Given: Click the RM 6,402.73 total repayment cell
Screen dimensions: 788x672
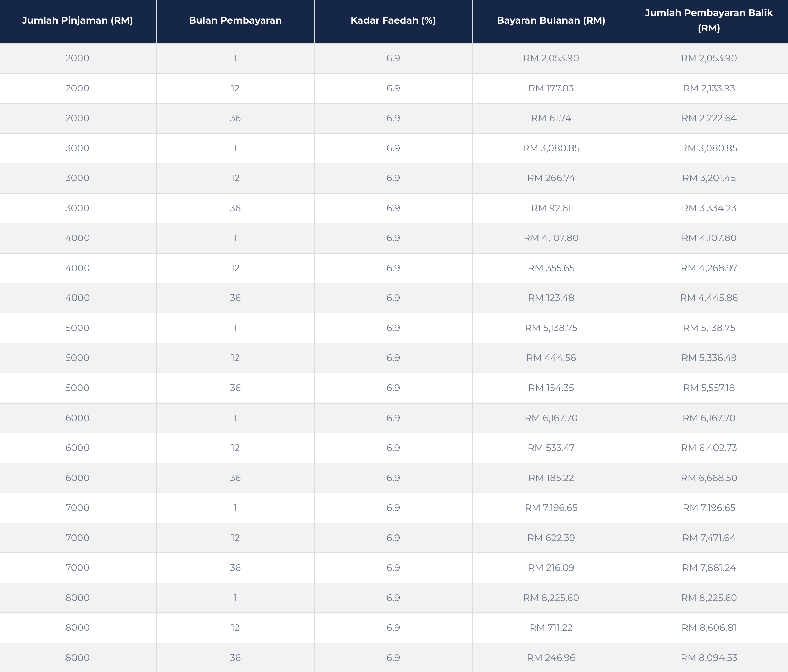Looking at the screenshot, I should (709, 448).
